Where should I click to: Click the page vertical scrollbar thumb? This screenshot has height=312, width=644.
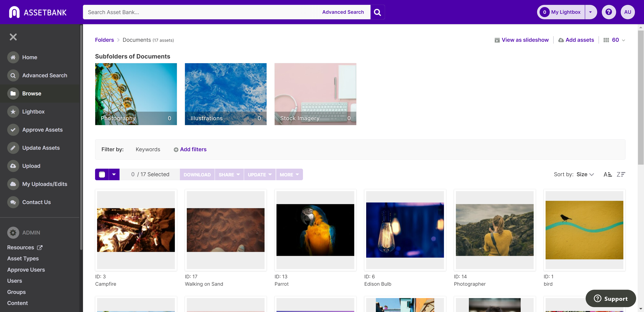click(x=641, y=98)
